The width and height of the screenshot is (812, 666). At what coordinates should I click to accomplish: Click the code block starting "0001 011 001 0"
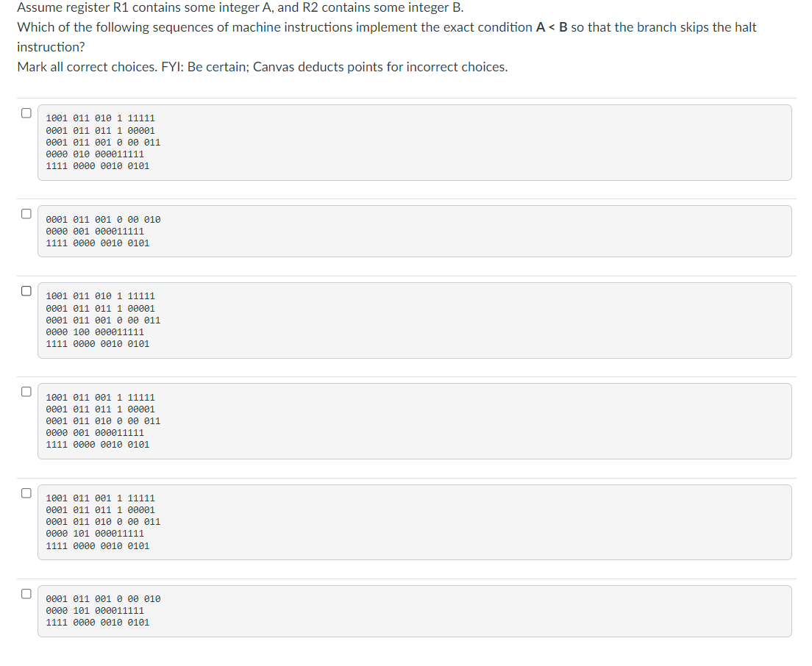point(103,219)
